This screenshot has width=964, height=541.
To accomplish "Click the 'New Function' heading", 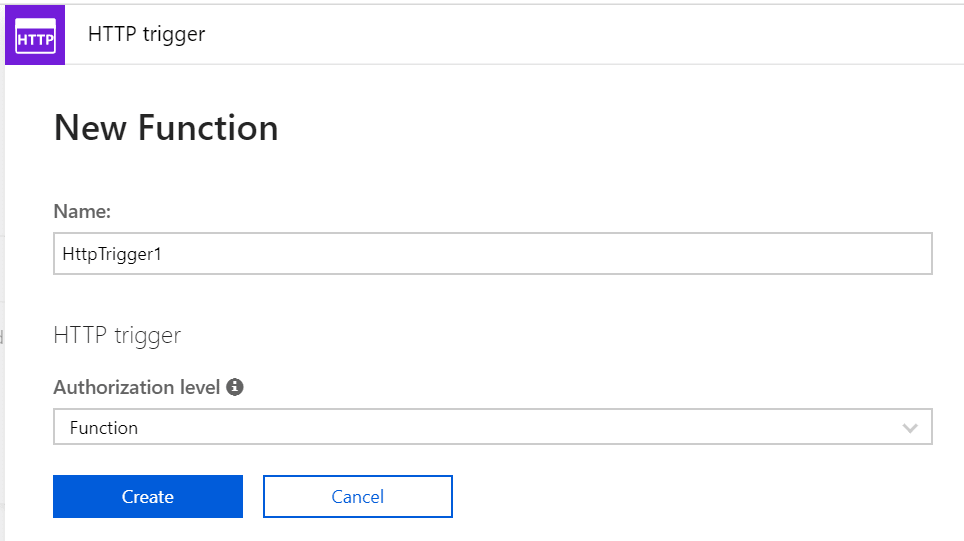I will tap(166, 128).
